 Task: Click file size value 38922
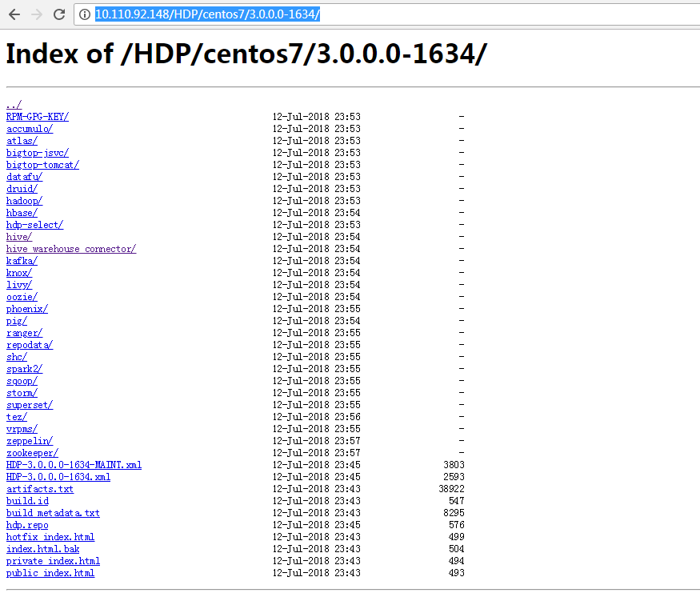pos(451,490)
